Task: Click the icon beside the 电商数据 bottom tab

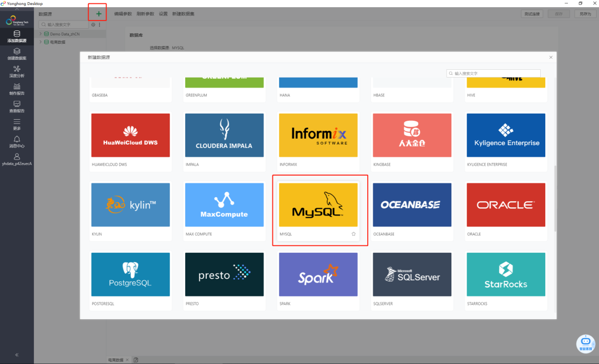Action: (x=136, y=360)
